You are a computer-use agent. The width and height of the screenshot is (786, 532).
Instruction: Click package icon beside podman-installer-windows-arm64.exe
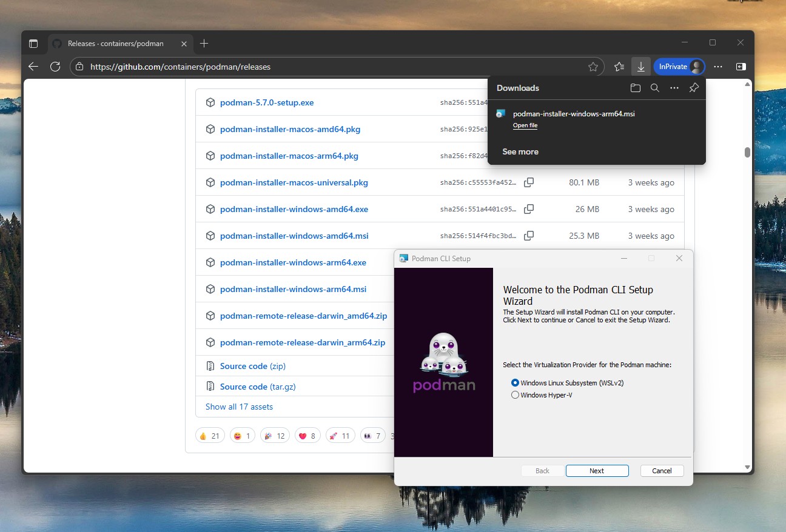(x=210, y=262)
